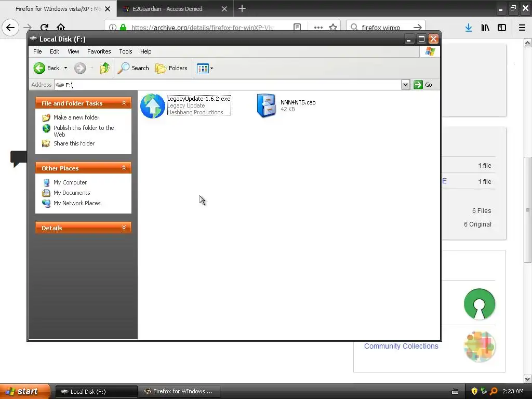Click the Back button in Explorer
Viewport: 532px width, 399px height.
47,68
